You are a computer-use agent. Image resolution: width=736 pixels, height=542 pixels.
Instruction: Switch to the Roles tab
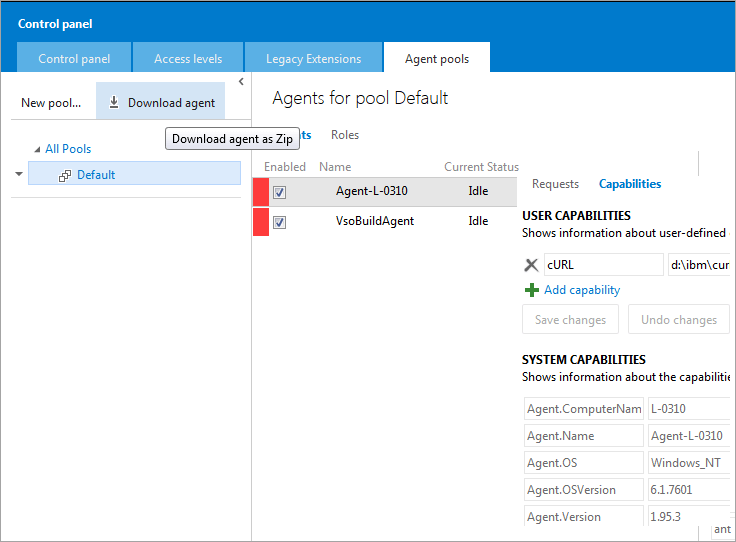pyautogui.click(x=345, y=135)
